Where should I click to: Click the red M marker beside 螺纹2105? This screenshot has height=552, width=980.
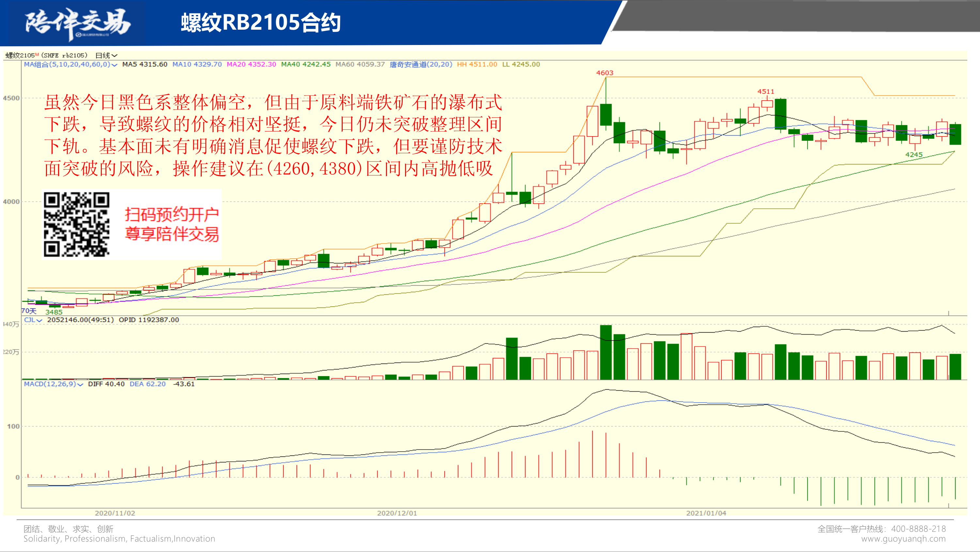(37, 54)
